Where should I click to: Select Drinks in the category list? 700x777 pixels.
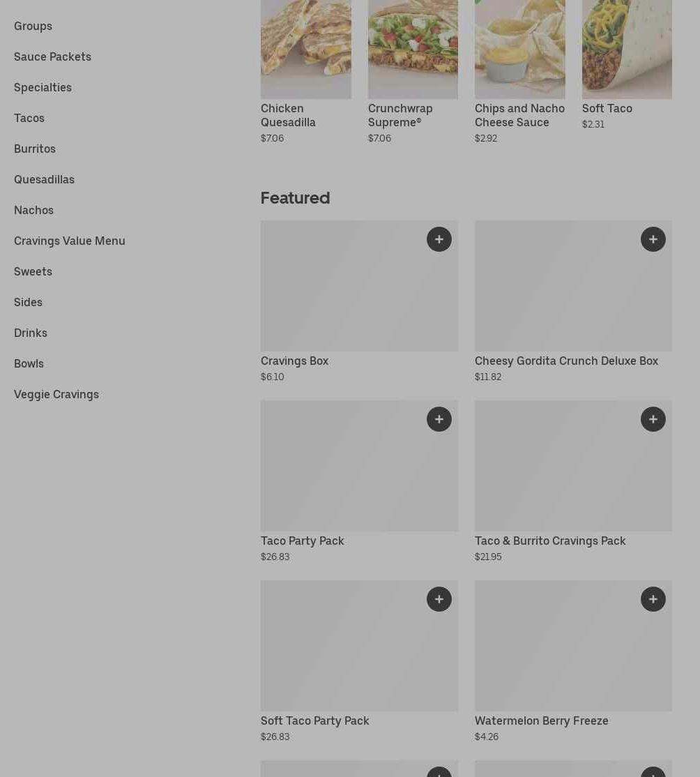click(x=31, y=333)
